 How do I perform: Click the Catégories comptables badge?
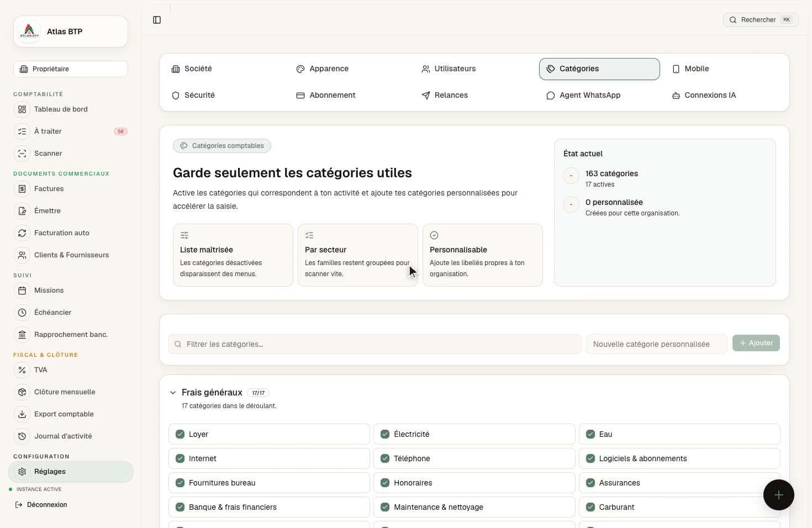coord(222,146)
